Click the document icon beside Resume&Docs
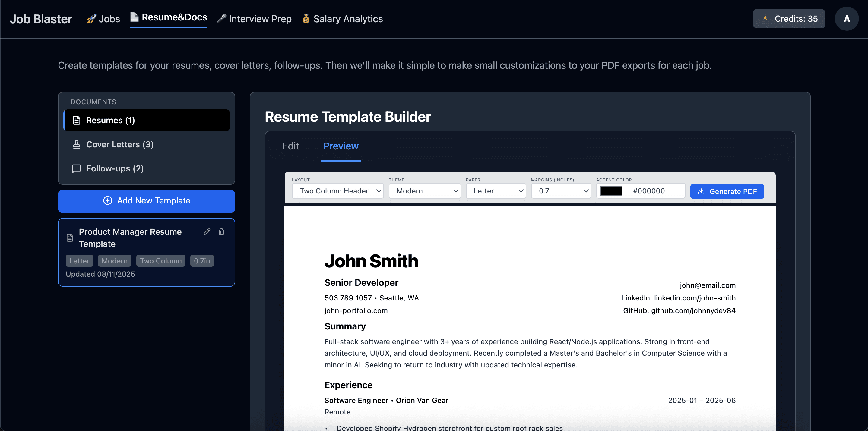The height and width of the screenshot is (431, 868). click(x=135, y=17)
